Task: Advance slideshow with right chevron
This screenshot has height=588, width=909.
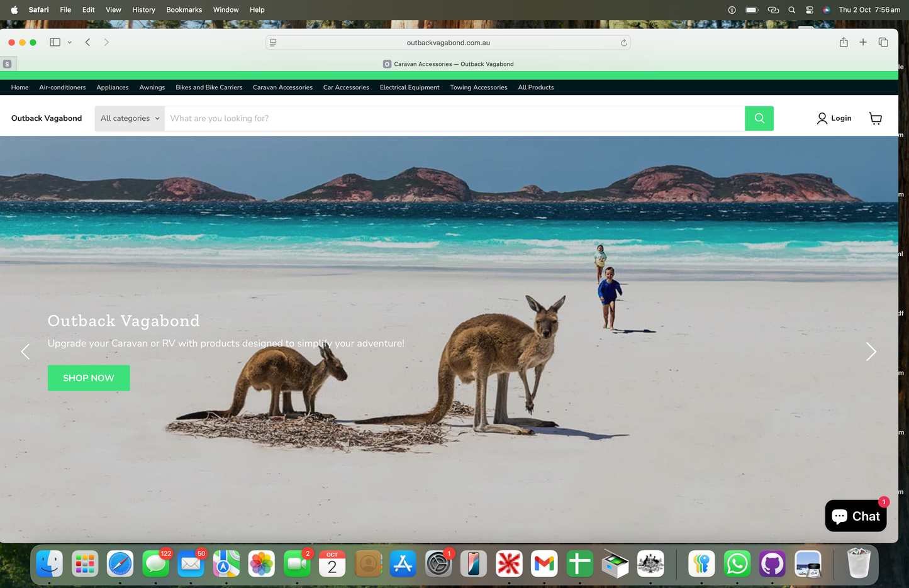Action: pos(871,352)
